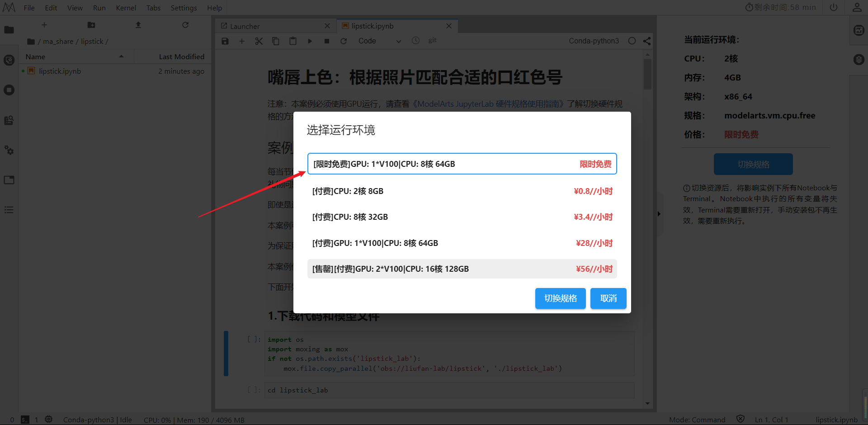Click the new launcher plus icon
868x425 pixels.
[44, 25]
